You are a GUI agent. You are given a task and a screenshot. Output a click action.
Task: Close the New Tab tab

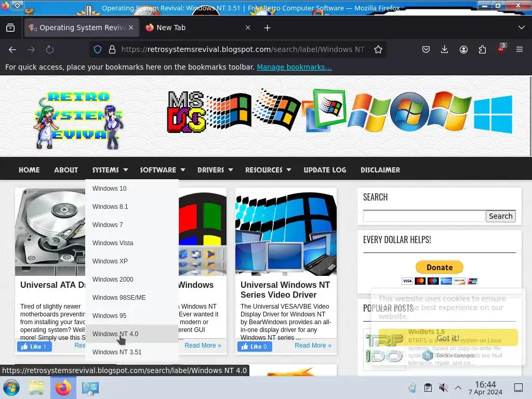coord(248,28)
